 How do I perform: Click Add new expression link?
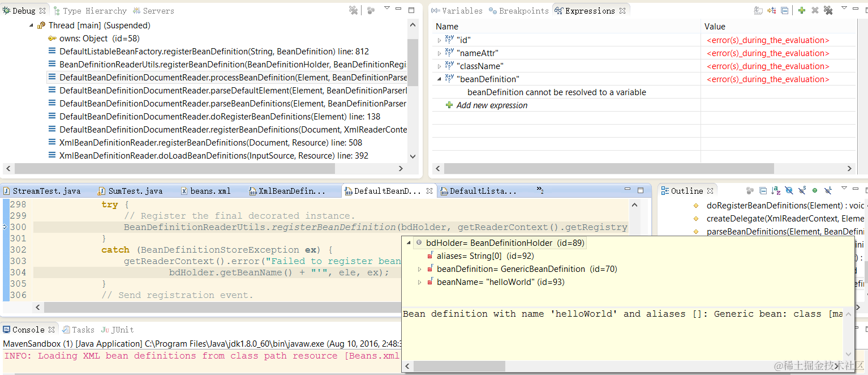click(492, 105)
